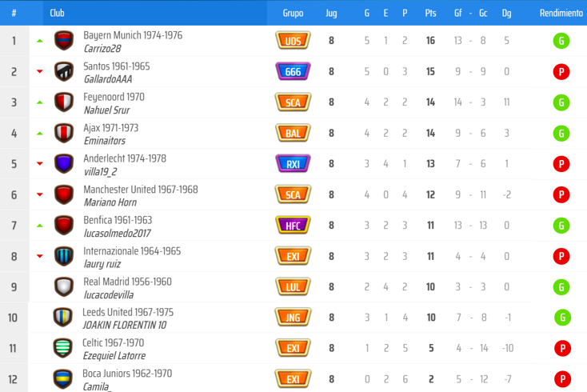Viewport: 587px width, 392px height.
Task: Open the HFC purple group badge
Action: pyautogui.click(x=293, y=226)
